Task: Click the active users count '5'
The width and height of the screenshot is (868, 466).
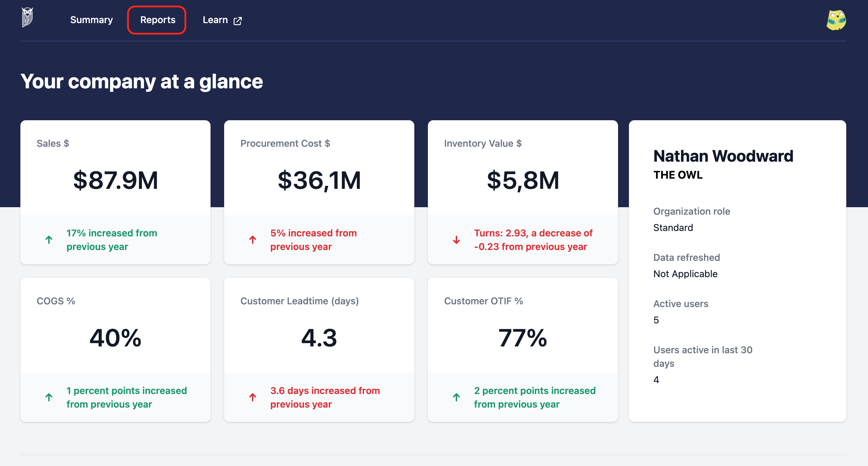Action: [x=656, y=320]
